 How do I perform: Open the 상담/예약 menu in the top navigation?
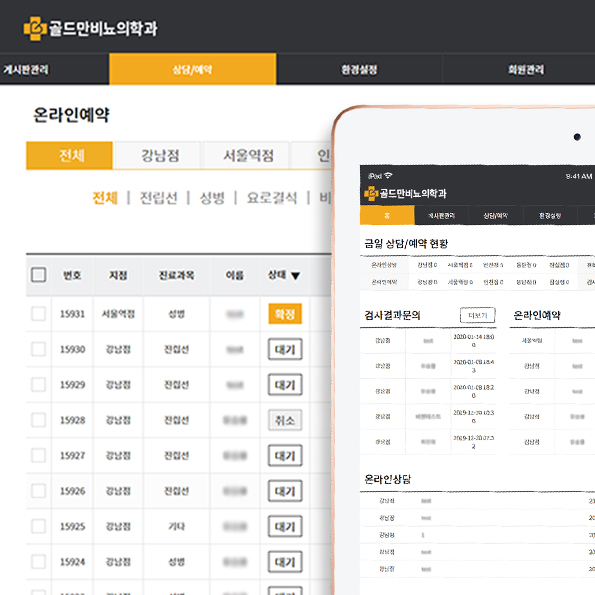(192, 69)
